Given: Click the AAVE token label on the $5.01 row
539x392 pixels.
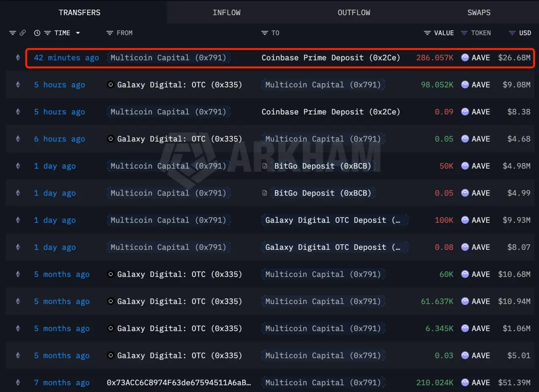Looking at the screenshot, I should point(481,355).
